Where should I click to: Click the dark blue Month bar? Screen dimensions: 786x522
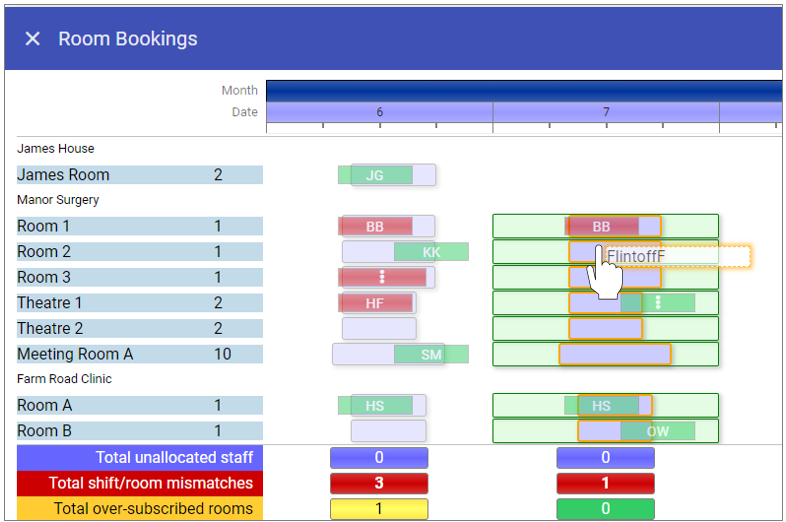[x=523, y=91]
